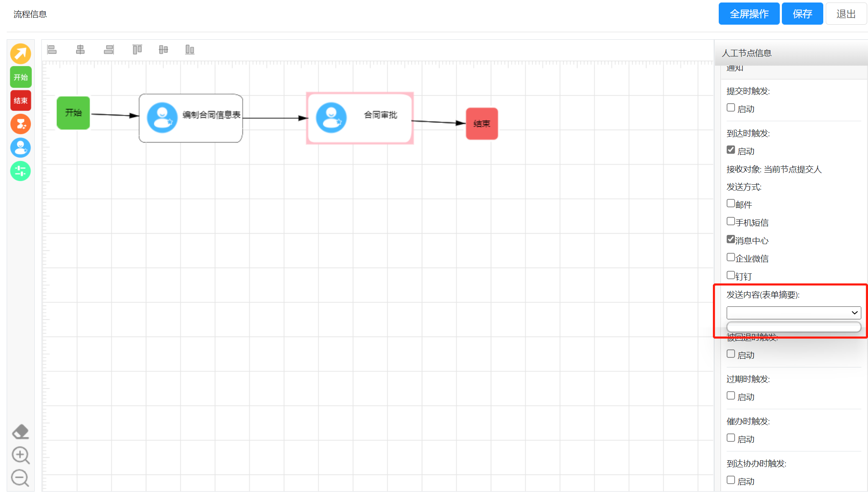Click the 全屏操作 button
The width and height of the screenshot is (868, 492).
[749, 14]
